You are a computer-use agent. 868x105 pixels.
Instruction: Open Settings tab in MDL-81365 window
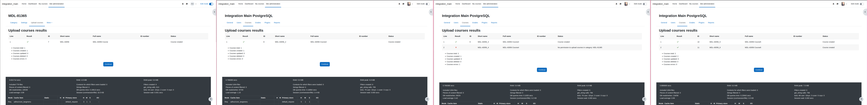click(24, 23)
